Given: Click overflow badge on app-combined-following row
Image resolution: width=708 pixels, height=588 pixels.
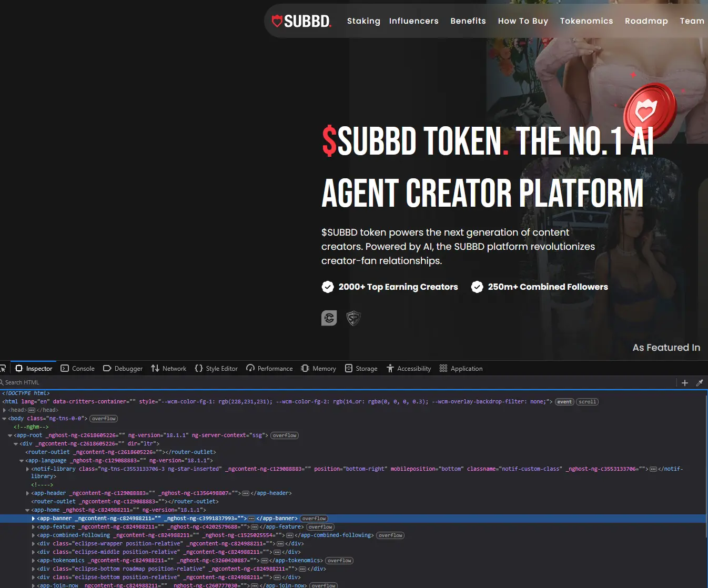Looking at the screenshot, I should click(x=390, y=535).
